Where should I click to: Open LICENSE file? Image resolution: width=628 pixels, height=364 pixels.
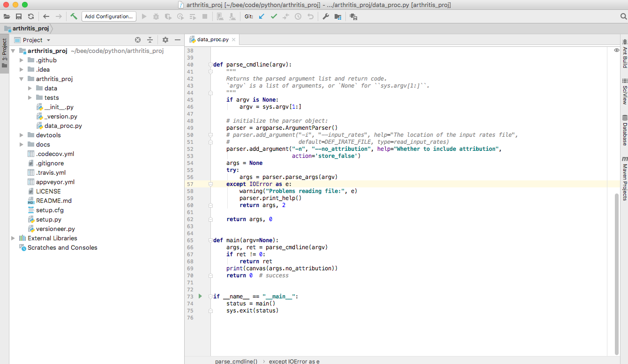pyautogui.click(x=44, y=191)
